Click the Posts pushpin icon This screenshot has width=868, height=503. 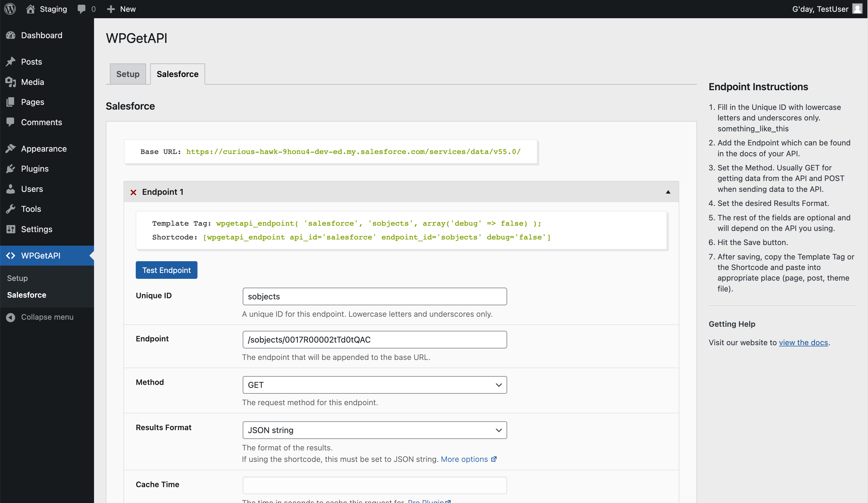(11, 62)
